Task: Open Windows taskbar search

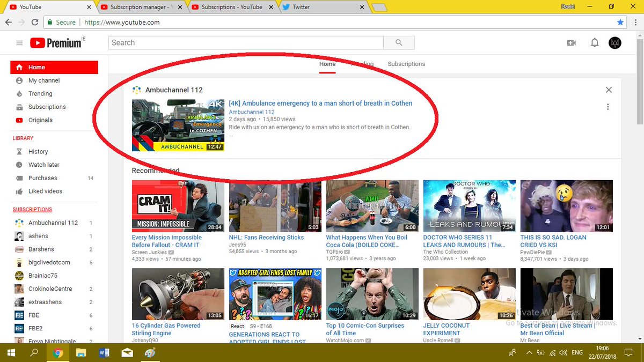Action: click(x=34, y=353)
